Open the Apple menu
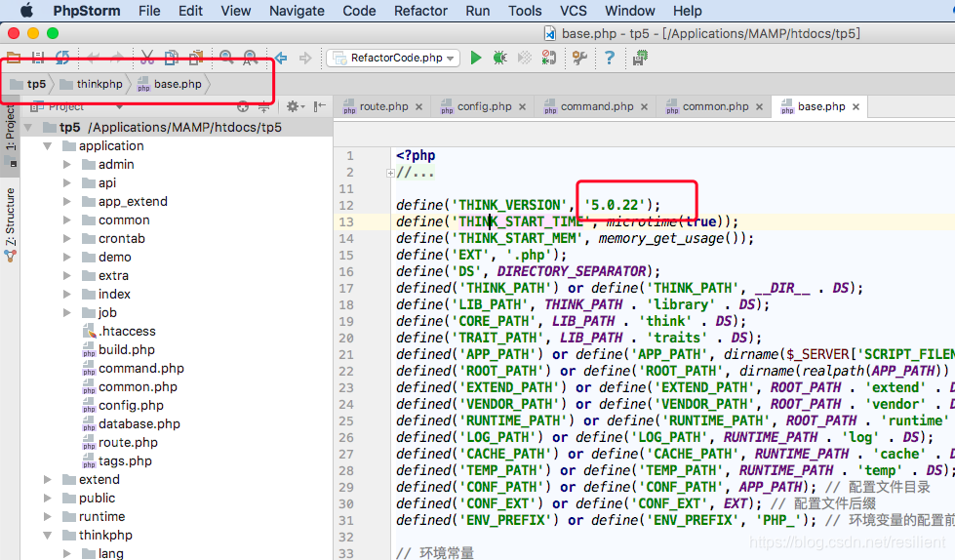955x560 pixels. pos(26,11)
